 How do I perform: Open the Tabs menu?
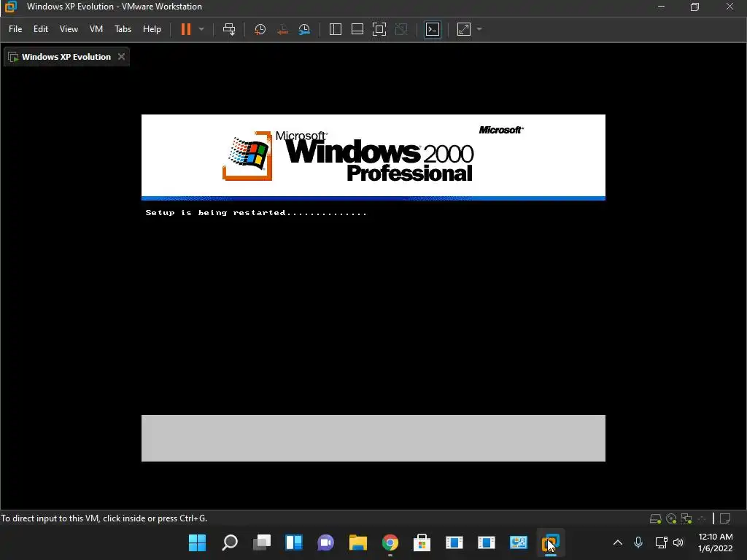point(123,29)
